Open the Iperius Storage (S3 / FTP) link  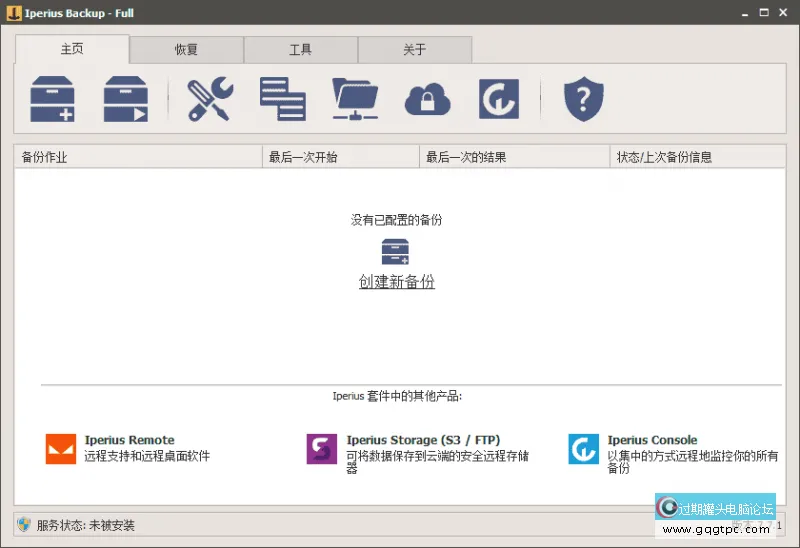tap(423, 440)
